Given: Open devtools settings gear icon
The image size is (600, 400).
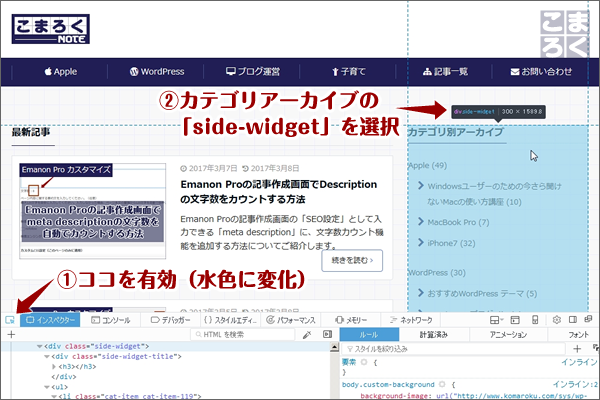Looking at the screenshot, I should pos(557,320).
